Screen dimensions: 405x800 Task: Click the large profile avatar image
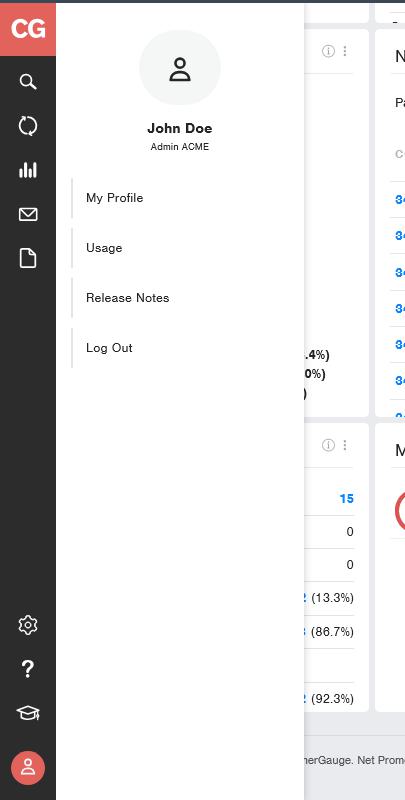point(180,68)
